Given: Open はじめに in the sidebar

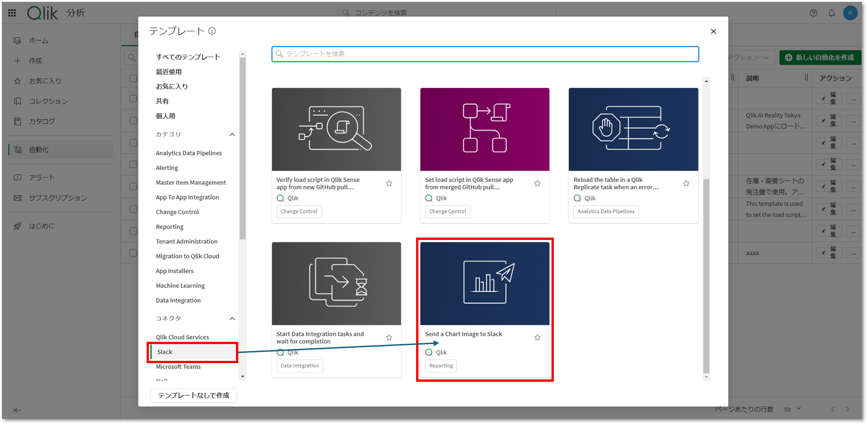Looking at the screenshot, I should [61, 226].
